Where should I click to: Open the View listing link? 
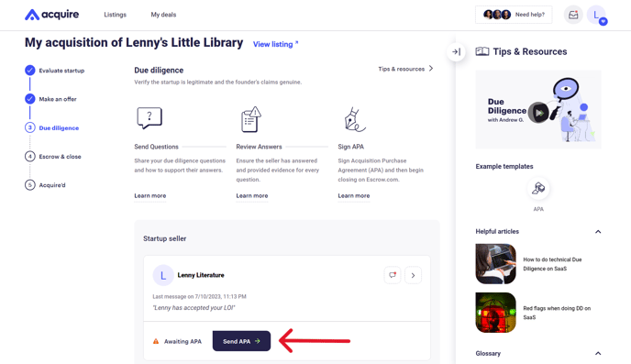coord(276,44)
